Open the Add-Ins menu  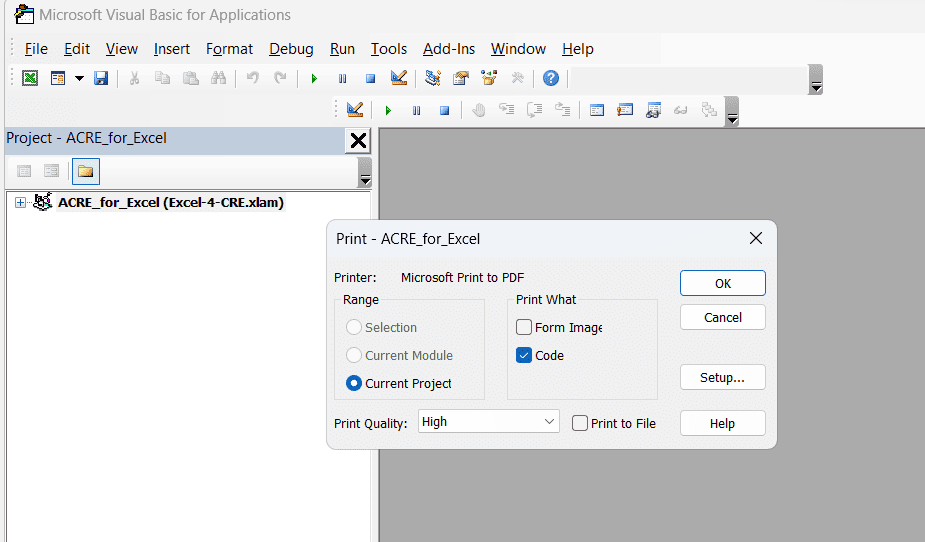coord(448,49)
